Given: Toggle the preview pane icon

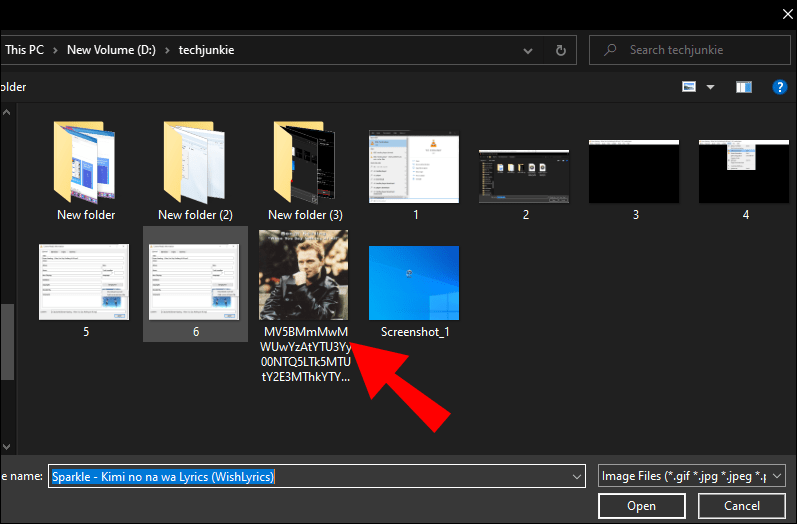Looking at the screenshot, I should [x=744, y=87].
